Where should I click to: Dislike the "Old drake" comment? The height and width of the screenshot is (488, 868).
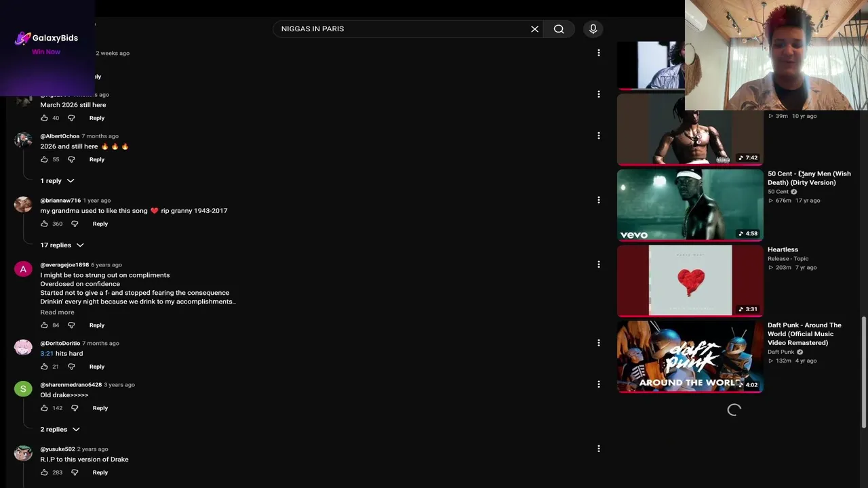(75, 408)
